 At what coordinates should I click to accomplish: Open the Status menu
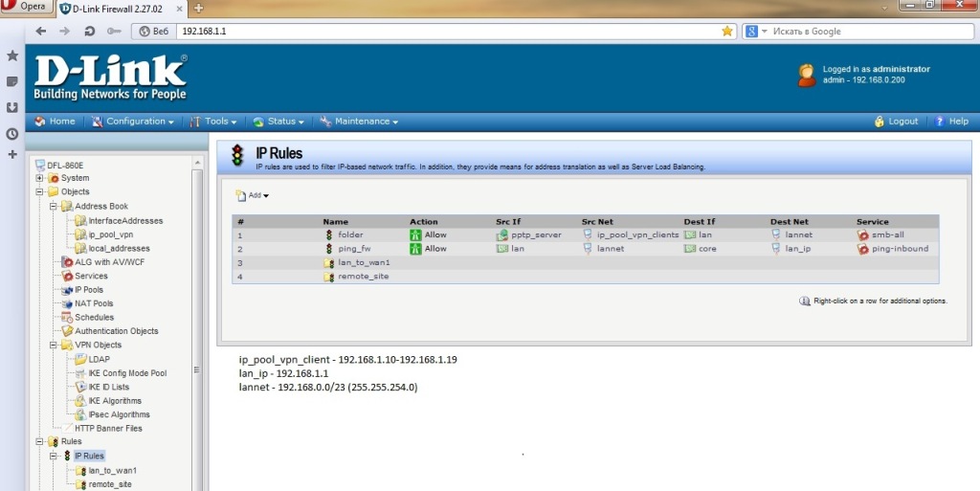click(280, 122)
